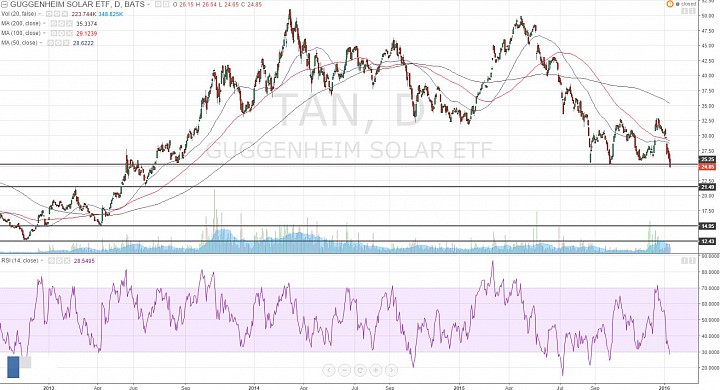Click the RSI (14, close) label
This screenshot has width=720, height=390.
pos(19,260)
